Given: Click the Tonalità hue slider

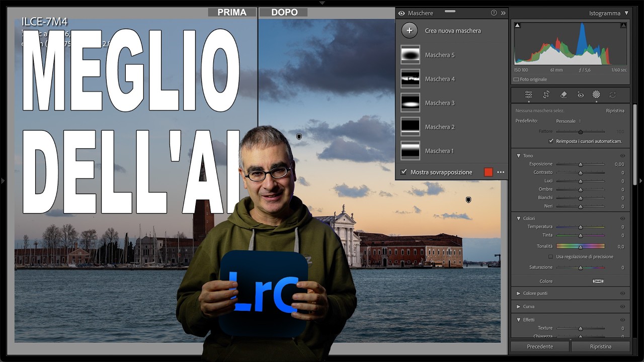Looking at the screenshot, I should click(x=580, y=246).
